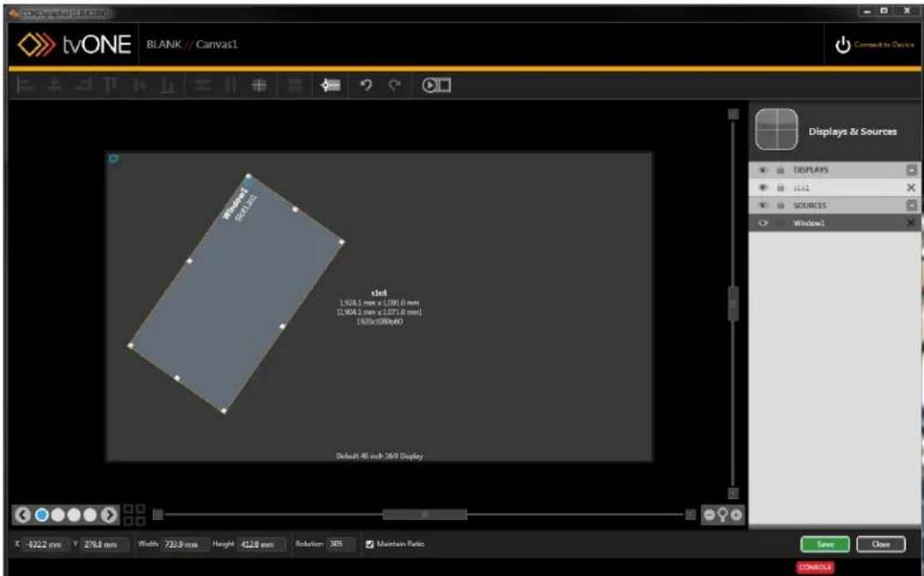Click the Y position input field
924x576 pixels.
[104, 544]
